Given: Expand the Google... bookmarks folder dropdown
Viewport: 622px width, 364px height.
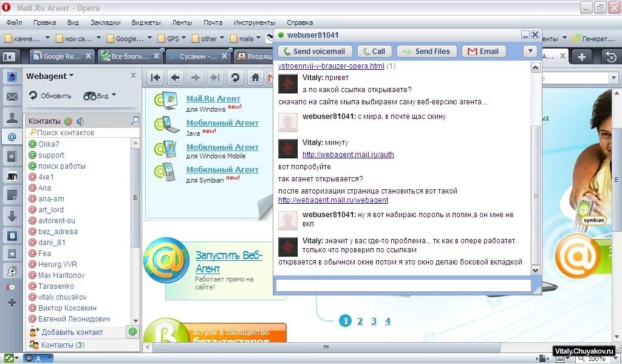Looking at the screenshot, I should [x=149, y=38].
